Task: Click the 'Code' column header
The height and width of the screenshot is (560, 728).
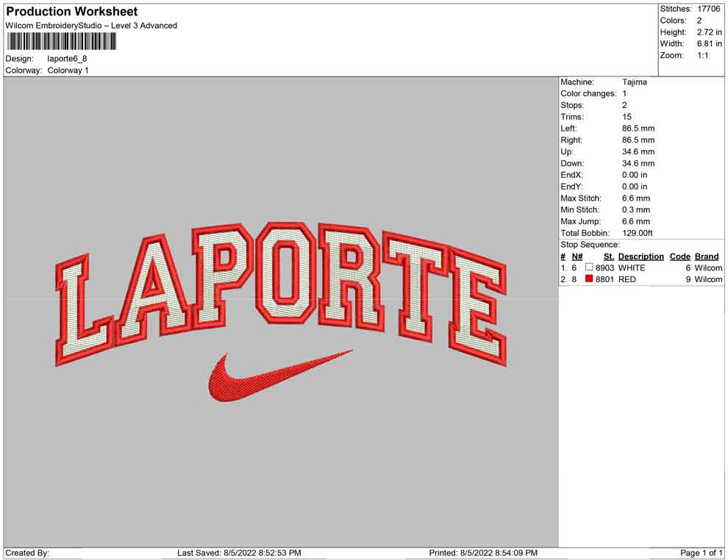Action: click(679, 256)
